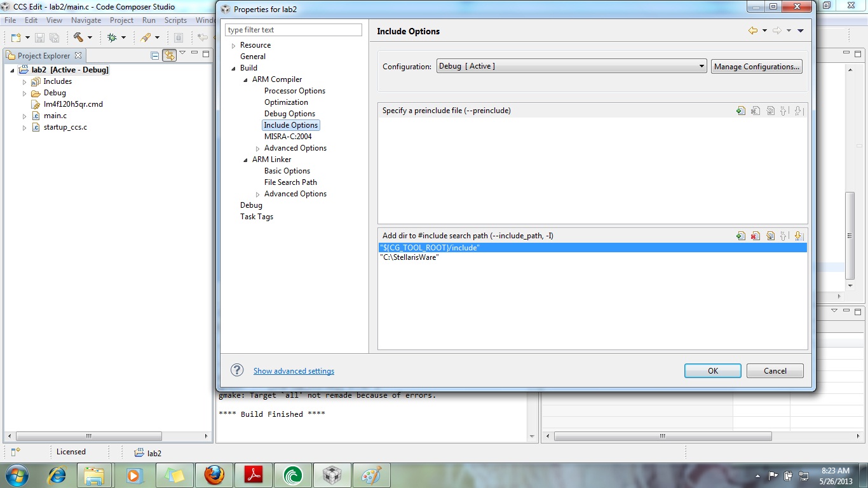
Task: Click the Cancel button
Action: [x=775, y=370]
